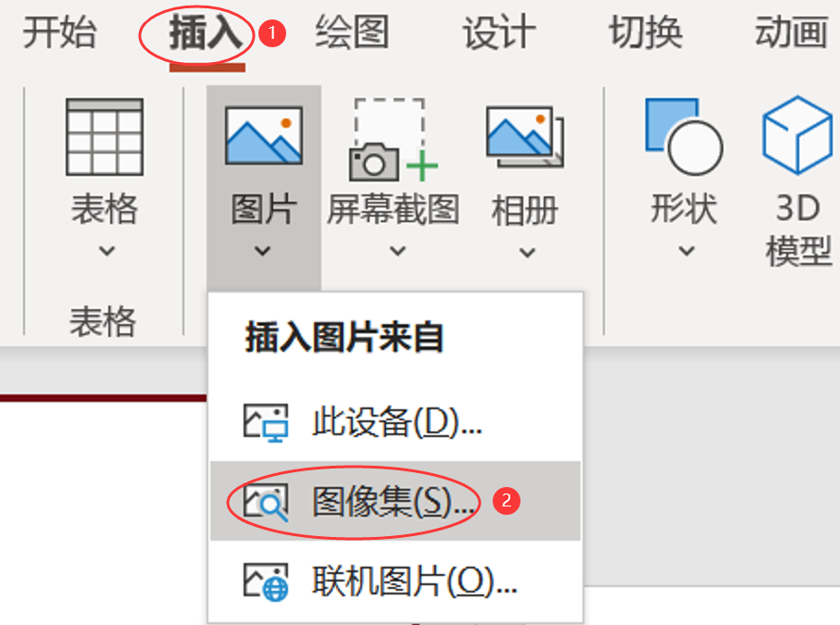Open the 切换 transitions tab
The height and width of the screenshot is (625, 840).
pyautogui.click(x=646, y=32)
